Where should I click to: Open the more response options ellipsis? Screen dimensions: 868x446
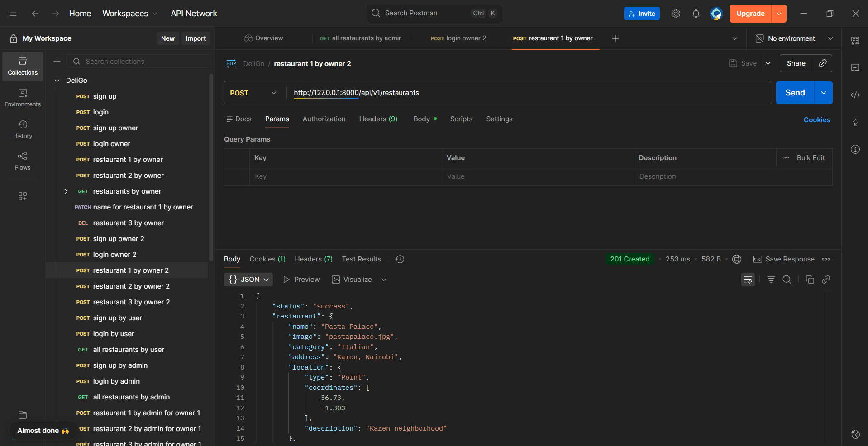tap(826, 259)
